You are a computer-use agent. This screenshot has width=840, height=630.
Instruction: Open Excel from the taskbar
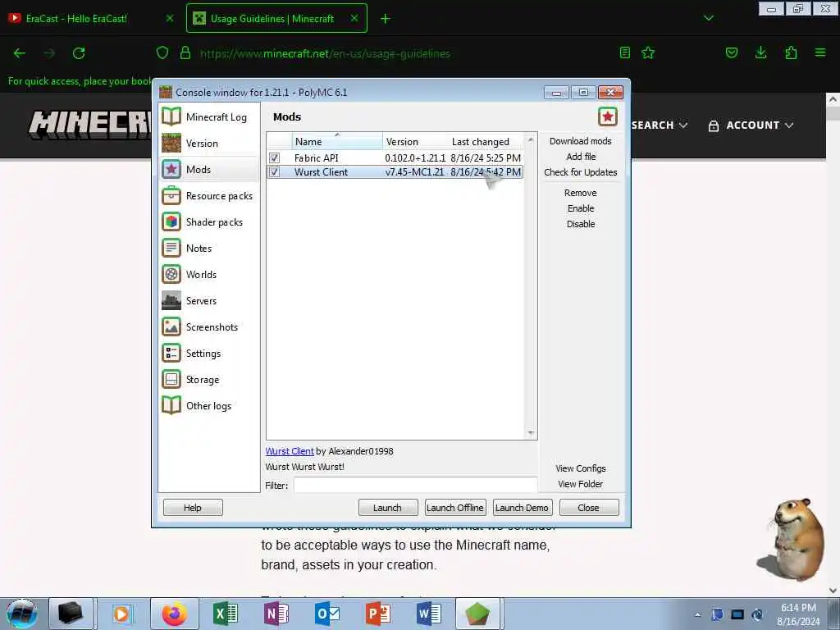[225, 614]
